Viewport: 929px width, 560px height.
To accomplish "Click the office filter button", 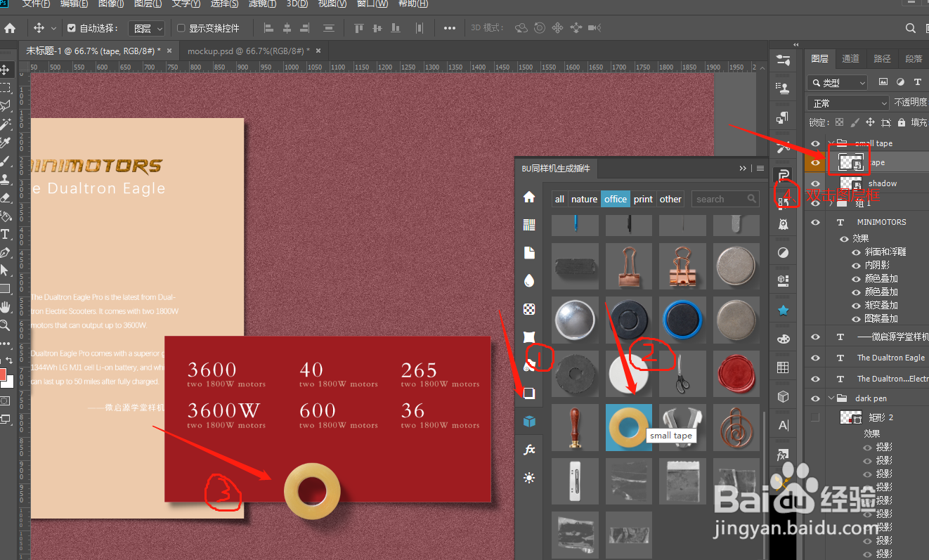I will point(615,199).
